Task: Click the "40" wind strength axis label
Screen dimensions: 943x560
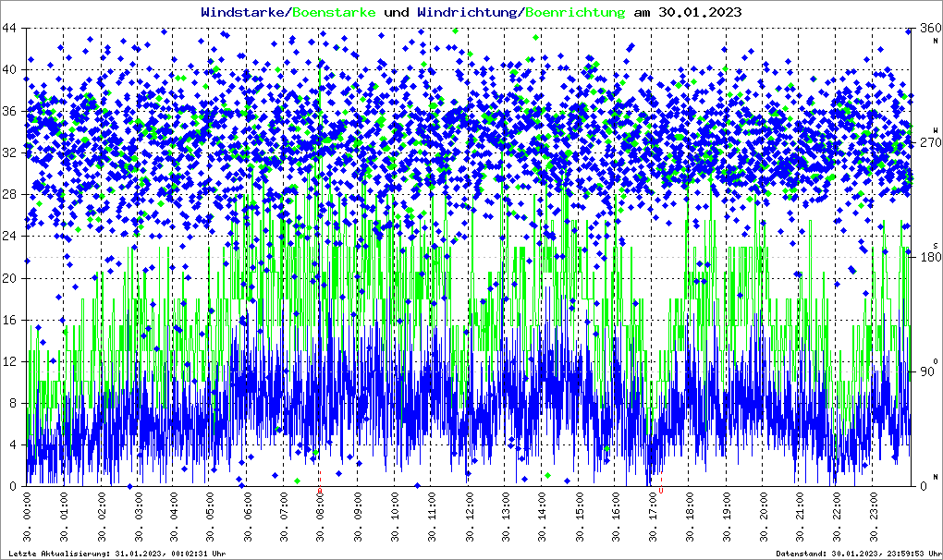Action: click(x=8, y=69)
